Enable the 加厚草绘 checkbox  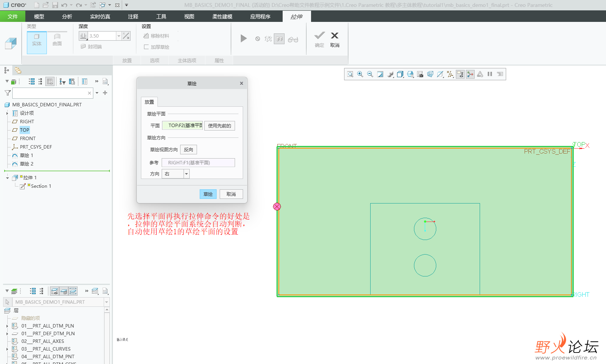coord(146,47)
